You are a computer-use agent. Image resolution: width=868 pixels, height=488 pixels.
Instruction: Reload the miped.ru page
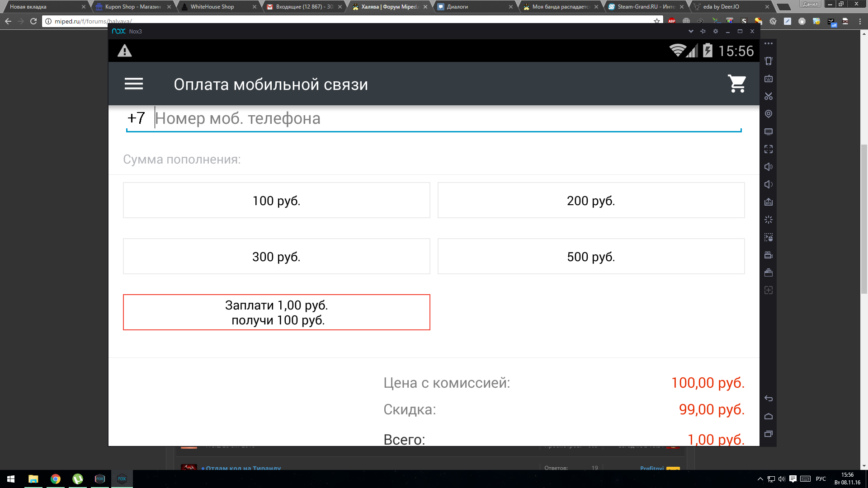[33, 21]
